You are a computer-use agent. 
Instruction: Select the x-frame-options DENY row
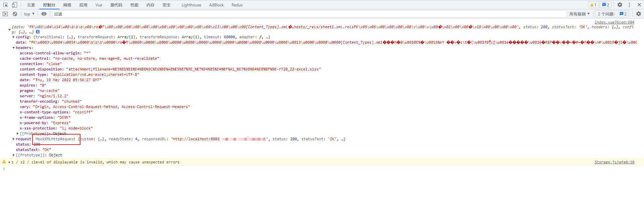pyautogui.click(x=45, y=117)
